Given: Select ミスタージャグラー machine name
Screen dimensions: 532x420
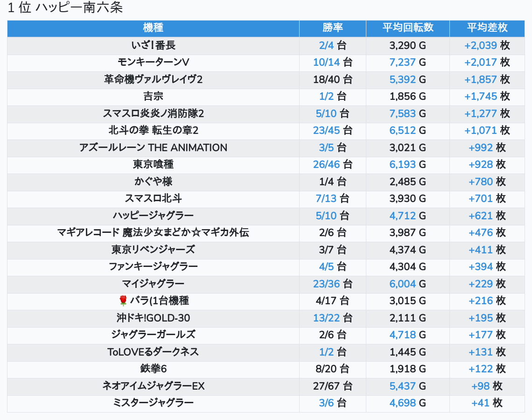Looking at the screenshot, I should click(153, 403).
